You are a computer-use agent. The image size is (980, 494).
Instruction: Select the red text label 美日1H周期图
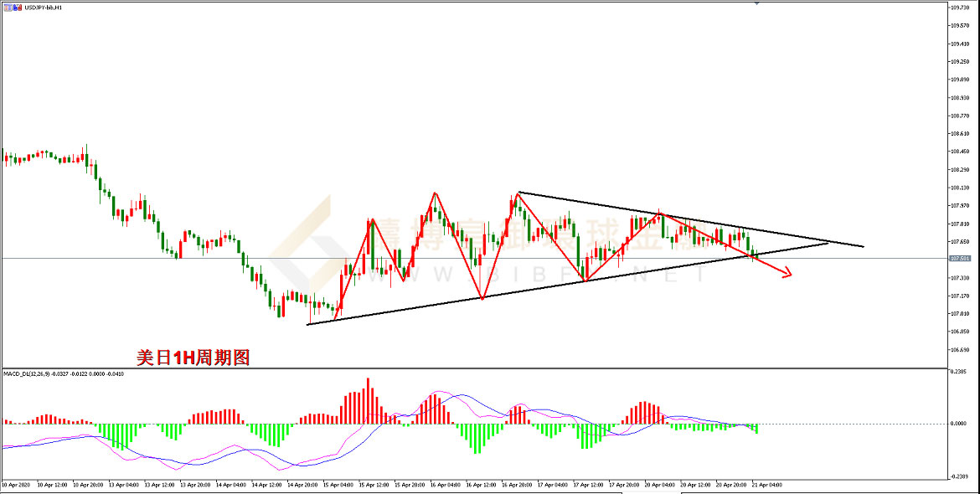(x=193, y=358)
